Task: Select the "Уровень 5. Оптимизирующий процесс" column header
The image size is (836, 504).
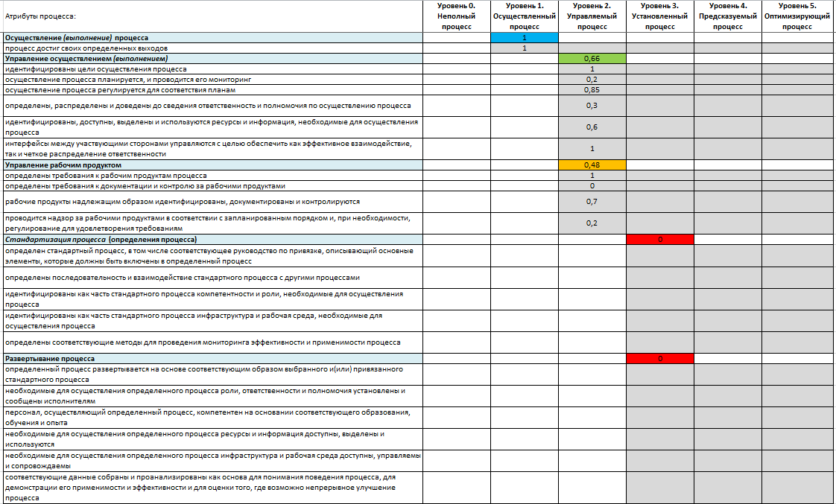Action: pyautogui.click(x=797, y=16)
